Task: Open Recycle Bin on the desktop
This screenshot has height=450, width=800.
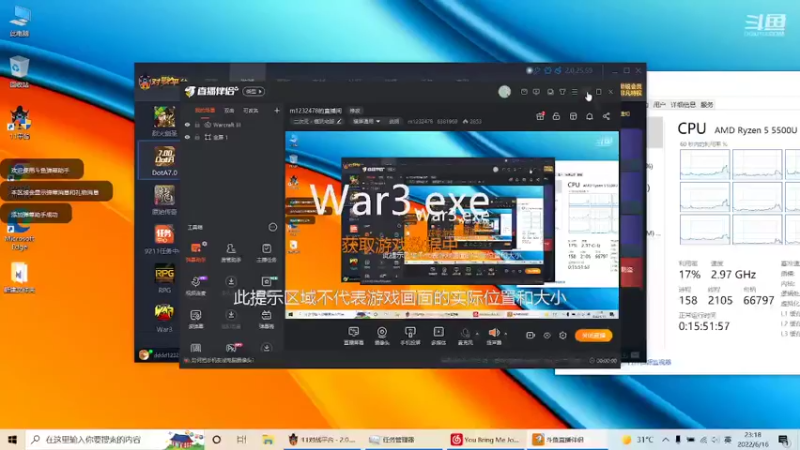Action: coord(19,71)
